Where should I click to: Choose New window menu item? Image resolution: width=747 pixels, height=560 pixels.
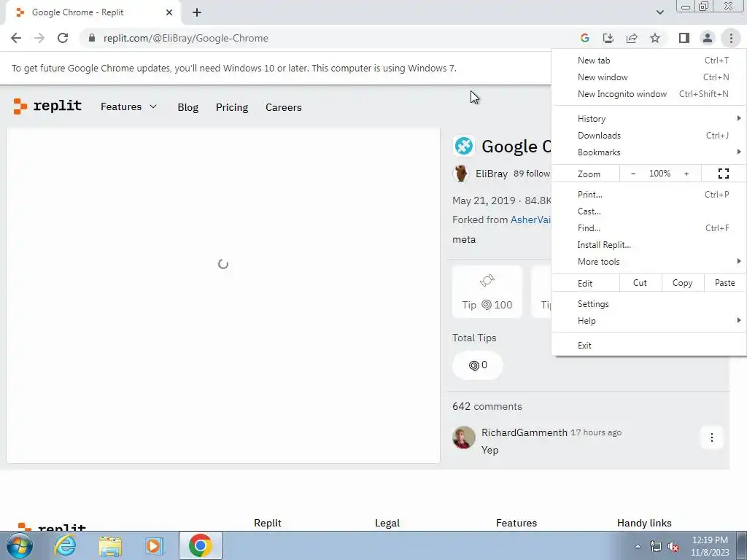pos(649,77)
